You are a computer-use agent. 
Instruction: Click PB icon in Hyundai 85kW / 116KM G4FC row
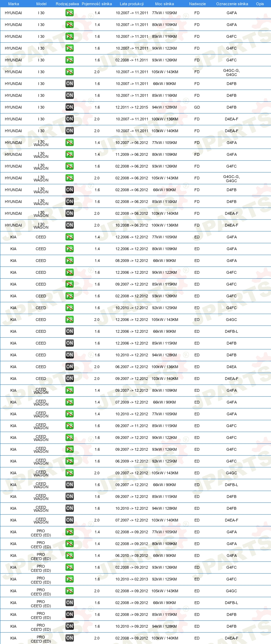pyautogui.click(x=70, y=36)
